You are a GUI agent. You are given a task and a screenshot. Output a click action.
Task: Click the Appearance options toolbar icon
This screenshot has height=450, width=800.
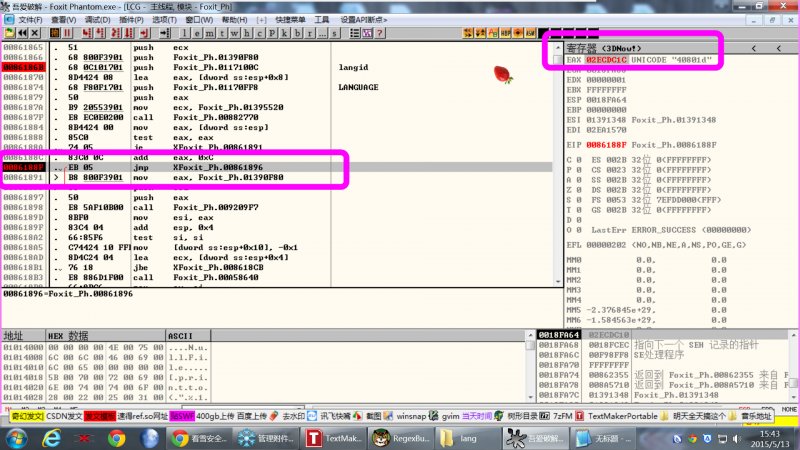[367, 33]
